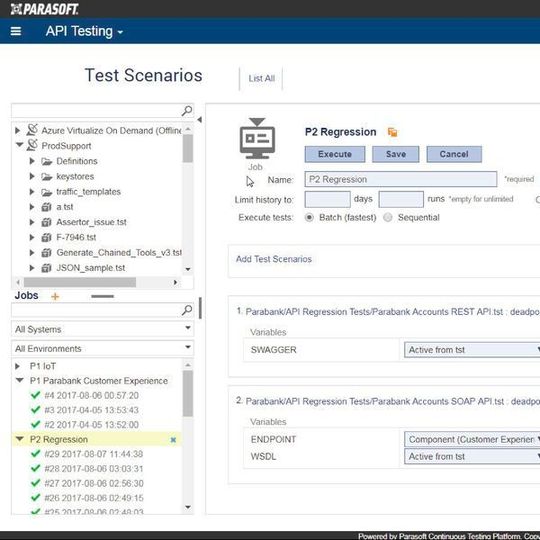Click the ProdSupport server icon
This screenshot has width=540, height=540.
pos(32,145)
